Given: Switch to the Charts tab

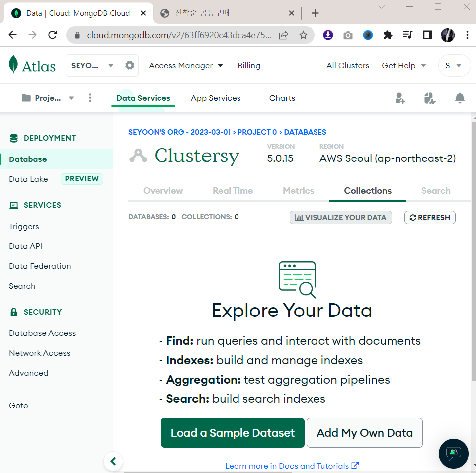Looking at the screenshot, I should pos(282,98).
